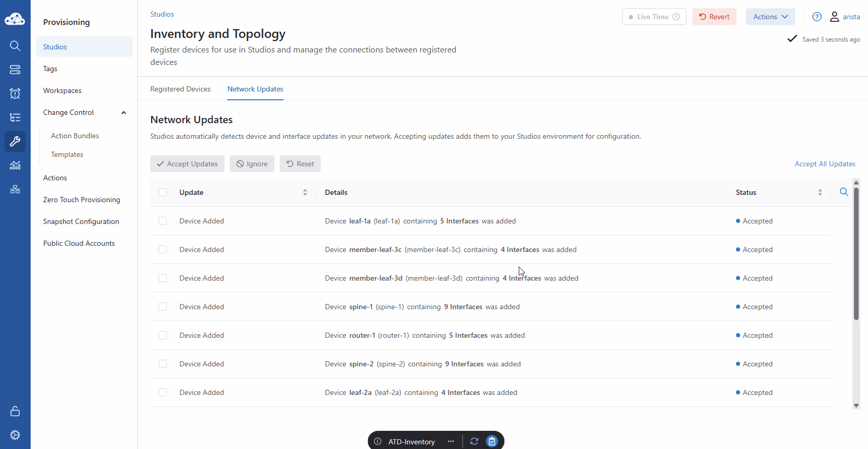This screenshot has height=449, width=868.
Task: Click the member-leaf-3c device details text
Action: tap(451, 249)
